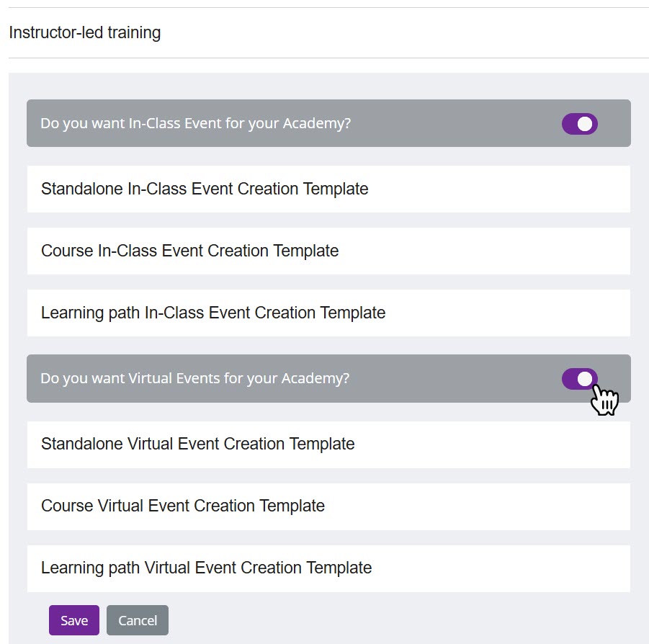
Task: Open the Learning path In-Class Event Creation Template
Action: 215,313
